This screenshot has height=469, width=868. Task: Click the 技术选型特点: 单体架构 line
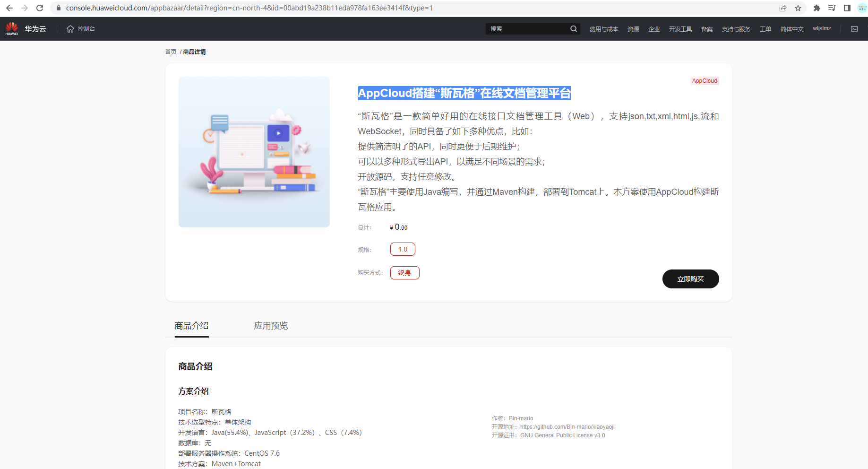(215, 422)
